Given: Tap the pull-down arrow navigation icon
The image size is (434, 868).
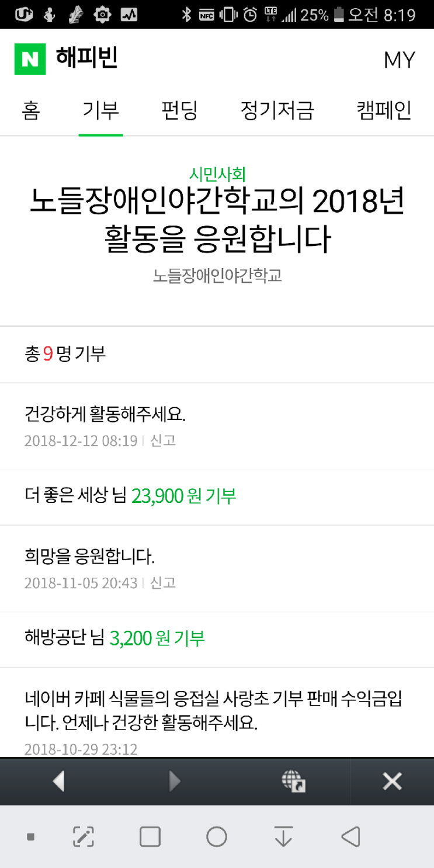Looking at the screenshot, I should pyautogui.click(x=283, y=837).
